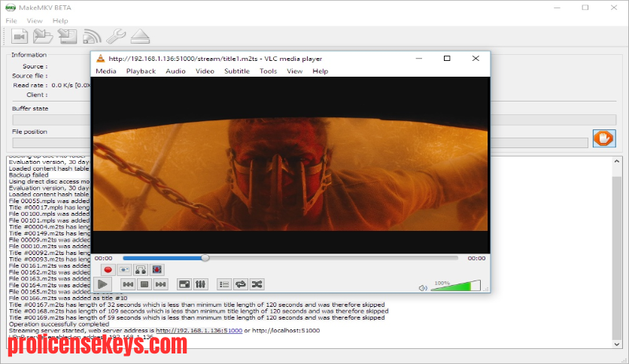The height and width of the screenshot is (364, 629).
Task: Click the 'Read rate' value text
Action: point(71,86)
